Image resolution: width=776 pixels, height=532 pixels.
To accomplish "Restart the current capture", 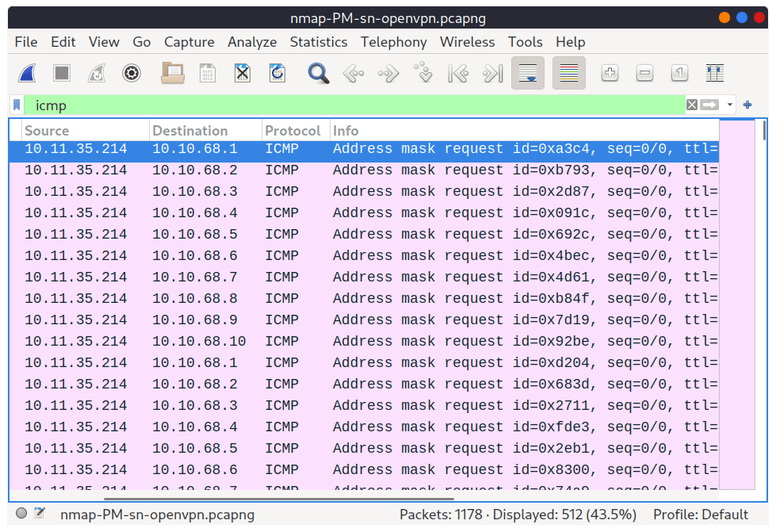I will pos(97,73).
